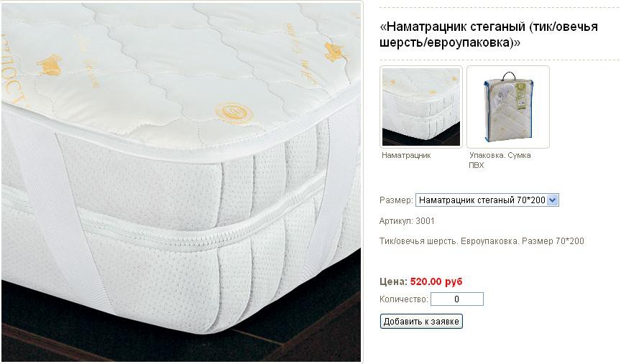This screenshot has width=621, height=364.
Task: Click the large mattress cover product photo
Action: [181, 182]
